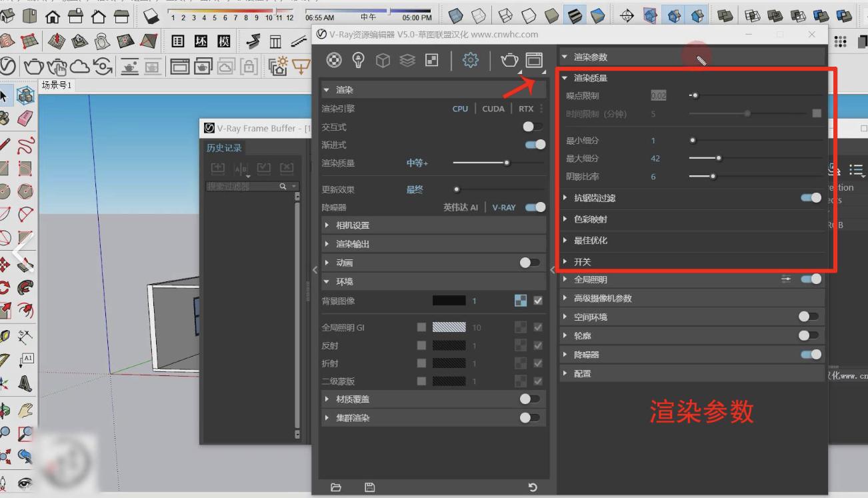Expand the 色彩映射 section

click(x=590, y=219)
